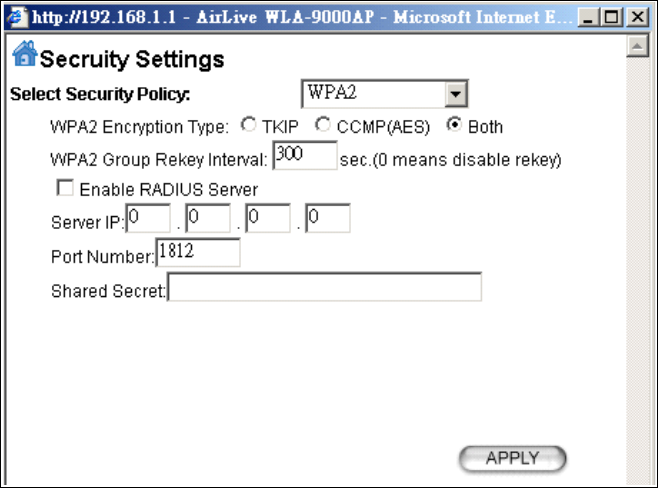Click the home icon beside Security Settings
This screenshot has height=488, width=658.
click(24, 54)
